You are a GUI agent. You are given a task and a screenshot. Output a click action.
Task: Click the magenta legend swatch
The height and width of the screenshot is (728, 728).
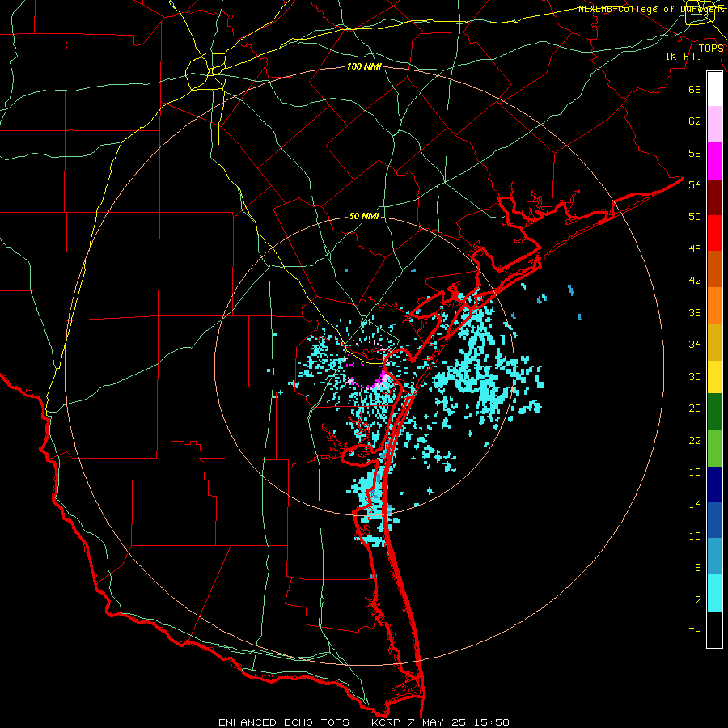tap(714, 161)
